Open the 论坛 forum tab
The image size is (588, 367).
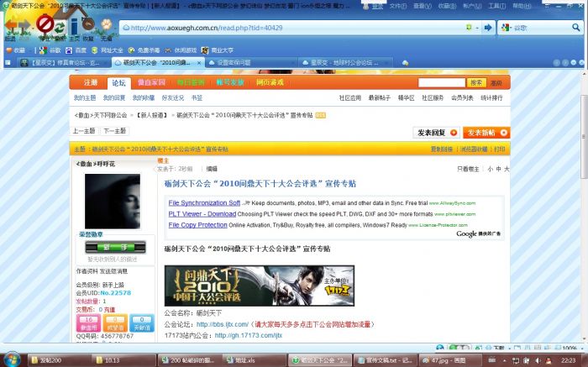pos(118,82)
